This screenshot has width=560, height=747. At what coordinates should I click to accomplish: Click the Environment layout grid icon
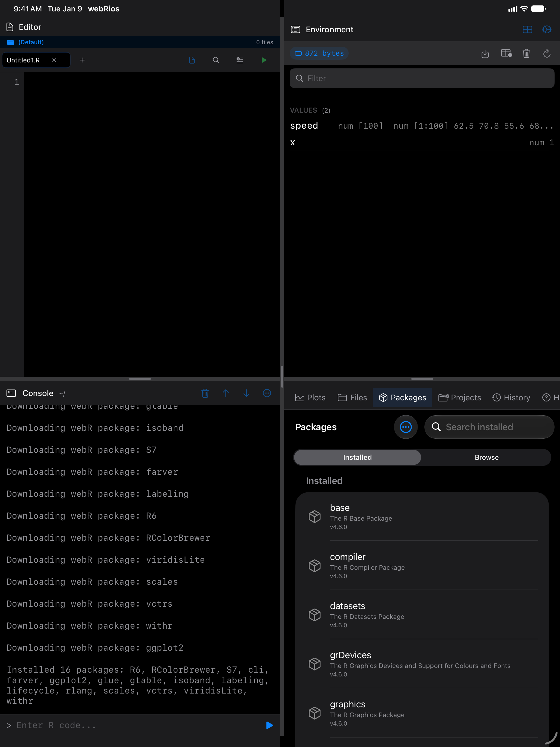(527, 30)
